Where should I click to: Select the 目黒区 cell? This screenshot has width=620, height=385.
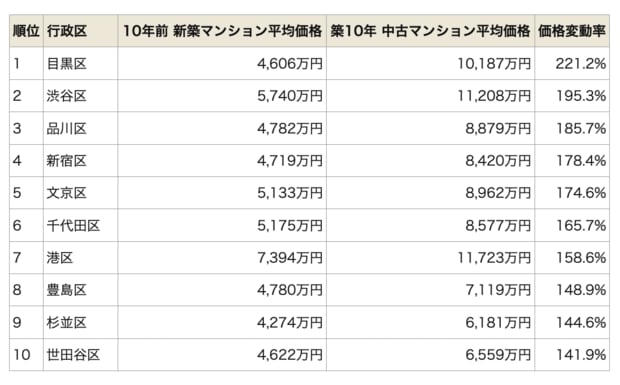(x=80, y=63)
